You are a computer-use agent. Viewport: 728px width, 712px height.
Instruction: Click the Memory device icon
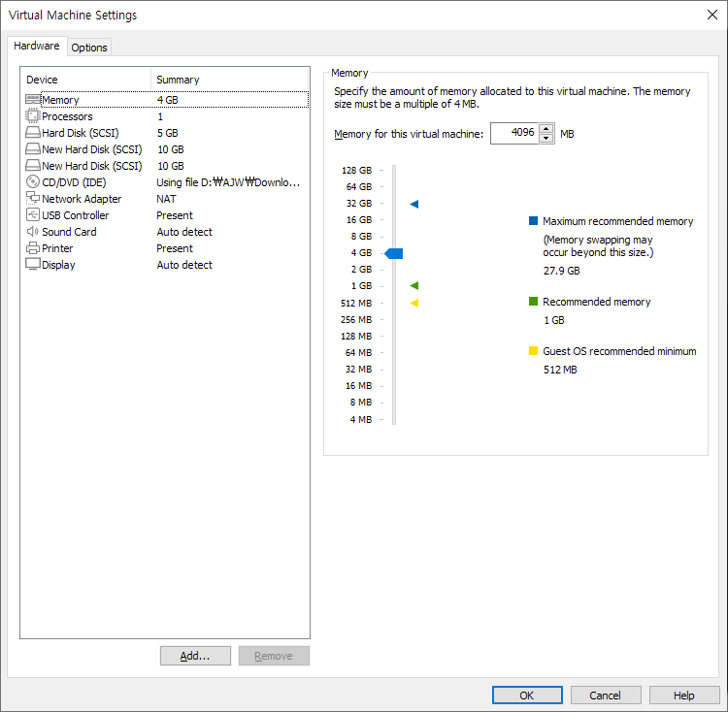coord(32,100)
